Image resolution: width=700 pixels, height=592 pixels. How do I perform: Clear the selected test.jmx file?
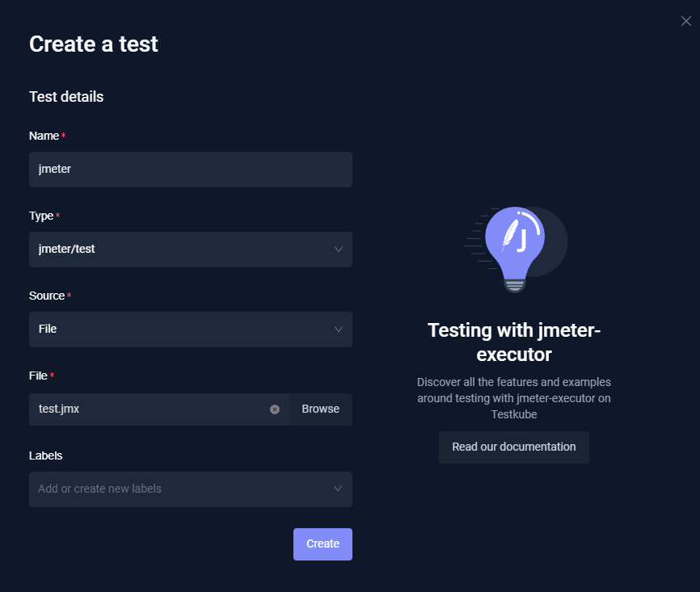point(275,409)
